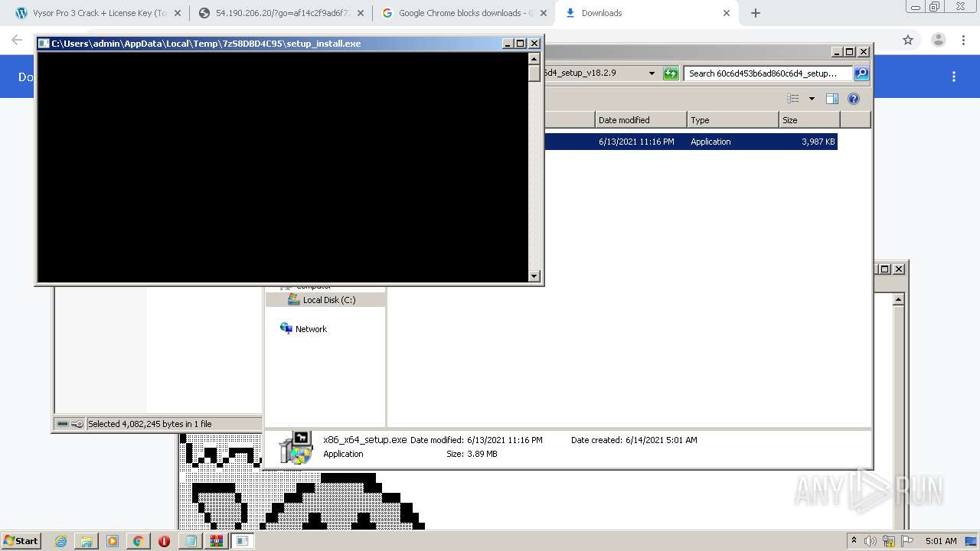Image resolution: width=980 pixels, height=551 pixels.
Task: Click Date created value in details pane
Action: coord(661,440)
